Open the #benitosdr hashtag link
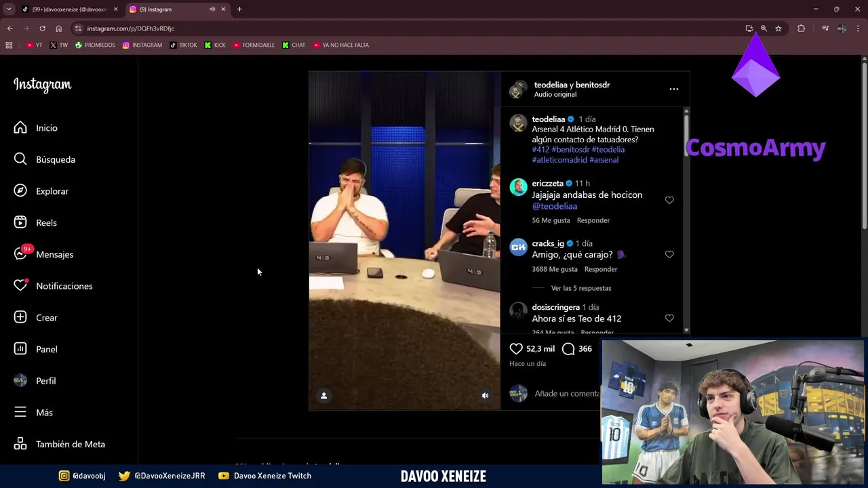Image resolution: width=868 pixels, height=488 pixels. point(570,150)
